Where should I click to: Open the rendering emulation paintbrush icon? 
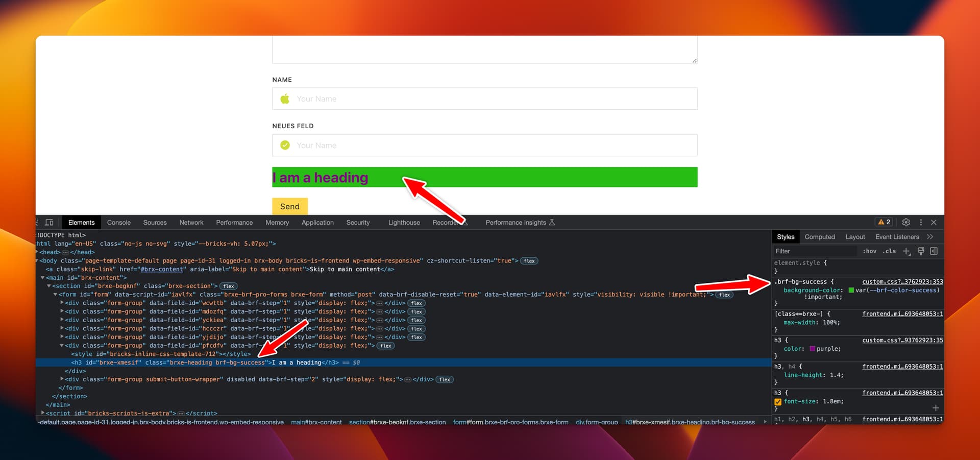(921, 251)
